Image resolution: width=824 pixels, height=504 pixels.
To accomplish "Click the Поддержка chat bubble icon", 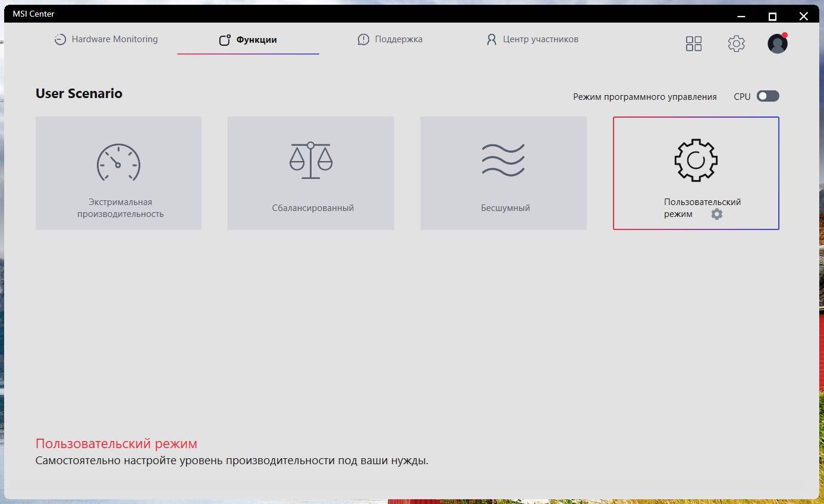I will pyautogui.click(x=363, y=40).
